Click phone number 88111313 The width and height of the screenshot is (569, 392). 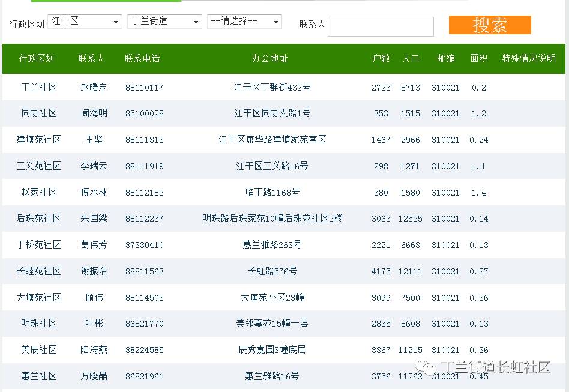(145, 140)
